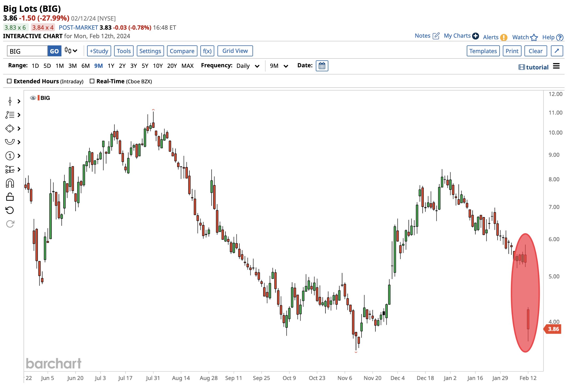This screenshot has width=568, height=392.
Task: Expand the measurement tool submenu chevron
Action: [19, 169]
